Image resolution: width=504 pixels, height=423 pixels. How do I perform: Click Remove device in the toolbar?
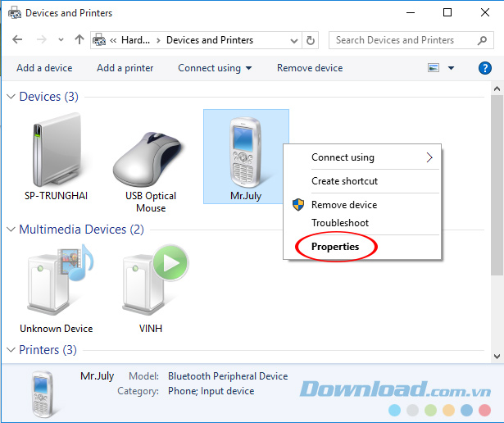310,68
